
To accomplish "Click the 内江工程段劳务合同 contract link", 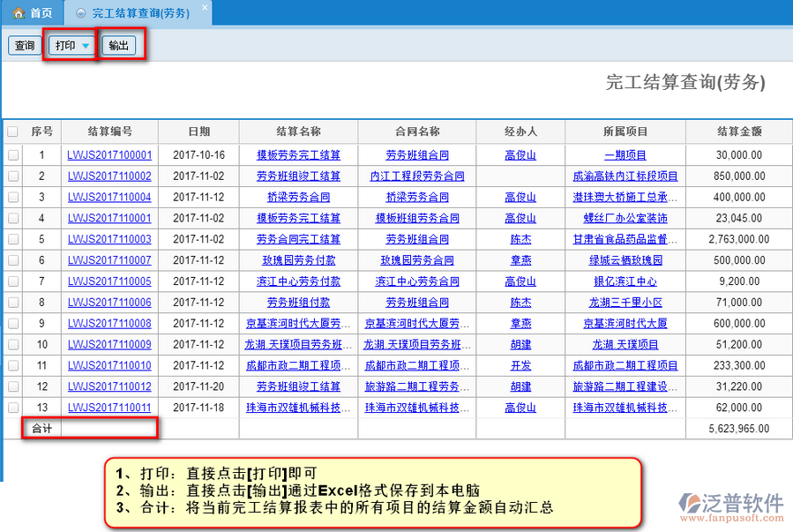I will (417, 176).
